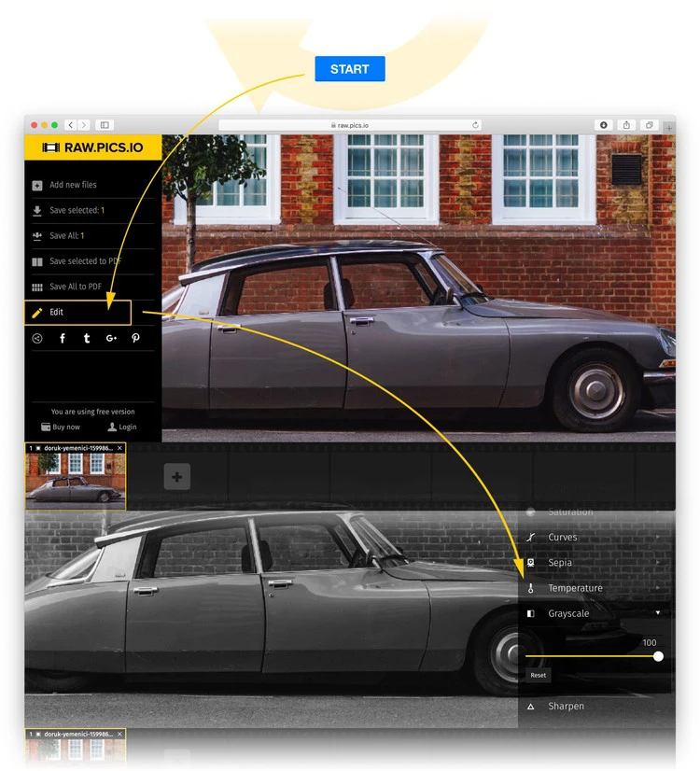Click the blue START button
Screen dimensions: 700x771
(x=349, y=69)
